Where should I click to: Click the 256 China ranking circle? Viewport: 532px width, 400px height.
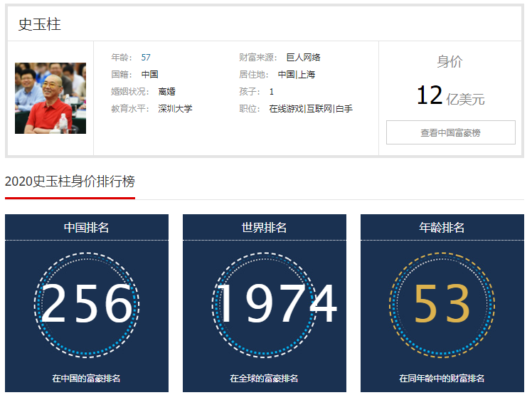(87, 305)
